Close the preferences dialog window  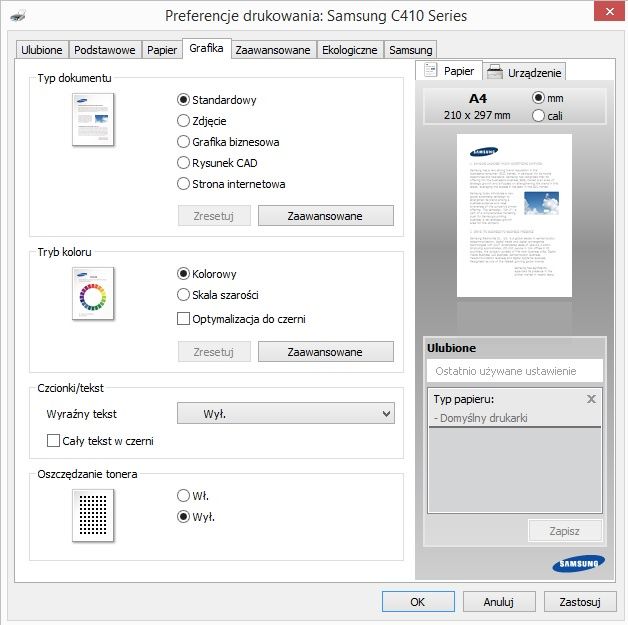click(610, 11)
